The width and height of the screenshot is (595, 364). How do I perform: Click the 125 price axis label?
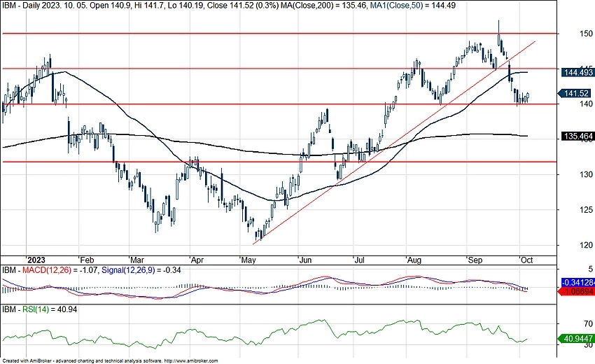point(586,210)
